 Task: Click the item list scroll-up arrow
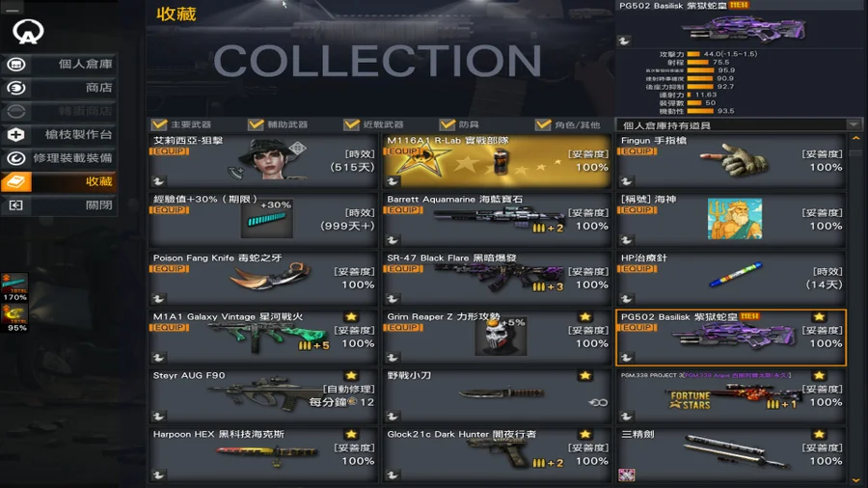[855, 138]
